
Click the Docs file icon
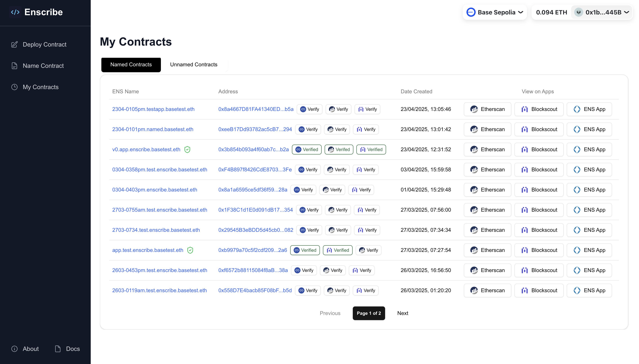click(58, 349)
